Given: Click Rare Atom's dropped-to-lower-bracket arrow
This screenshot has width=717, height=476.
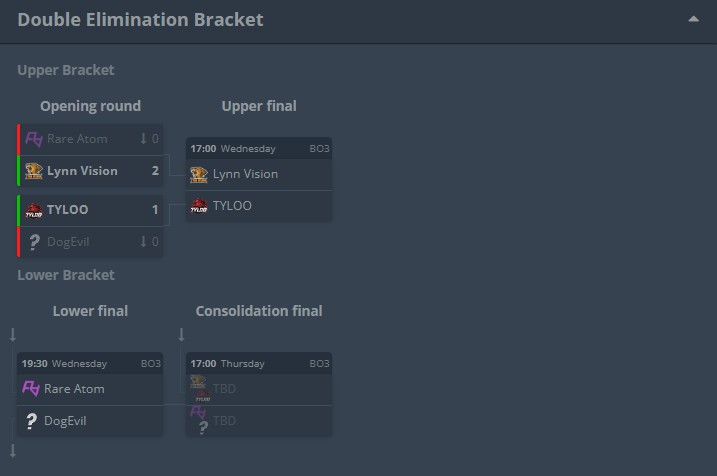Looking at the screenshot, I should (x=143, y=139).
